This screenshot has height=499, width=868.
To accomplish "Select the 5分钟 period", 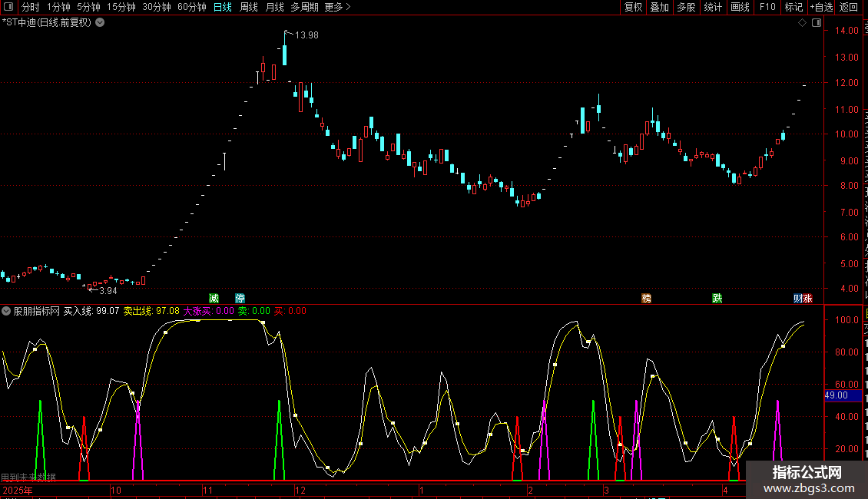I will coord(88,7).
